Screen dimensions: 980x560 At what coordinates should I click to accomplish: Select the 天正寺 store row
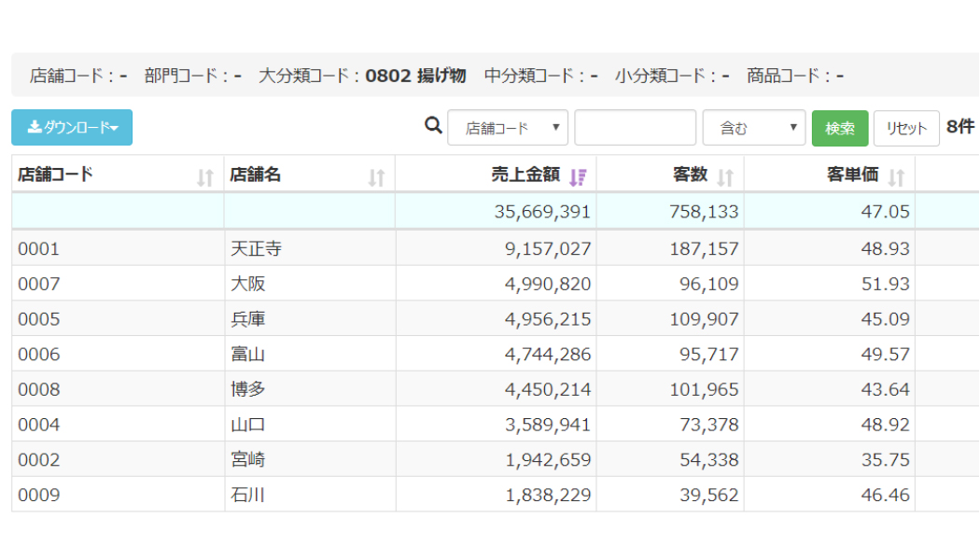click(257, 249)
